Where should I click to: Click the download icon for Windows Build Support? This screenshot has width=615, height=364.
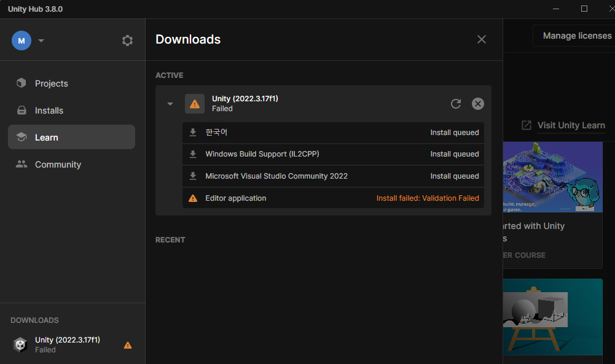pos(193,154)
